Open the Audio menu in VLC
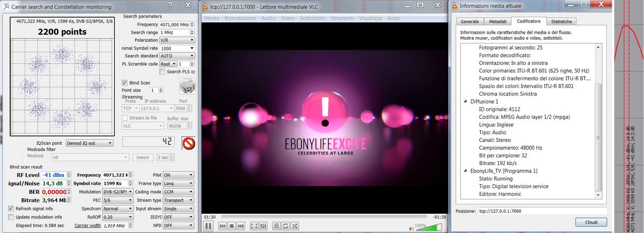This screenshot has height=233, width=644. [x=268, y=18]
